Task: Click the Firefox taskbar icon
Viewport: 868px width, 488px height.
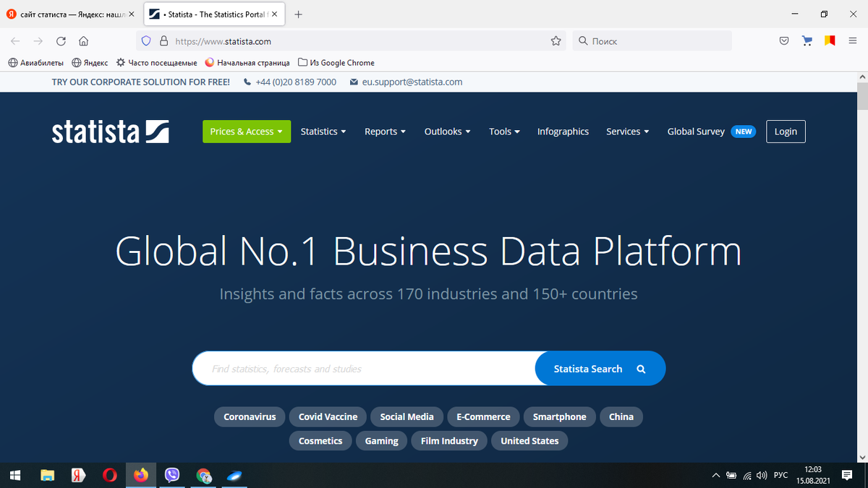Action: [x=141, y=475]
